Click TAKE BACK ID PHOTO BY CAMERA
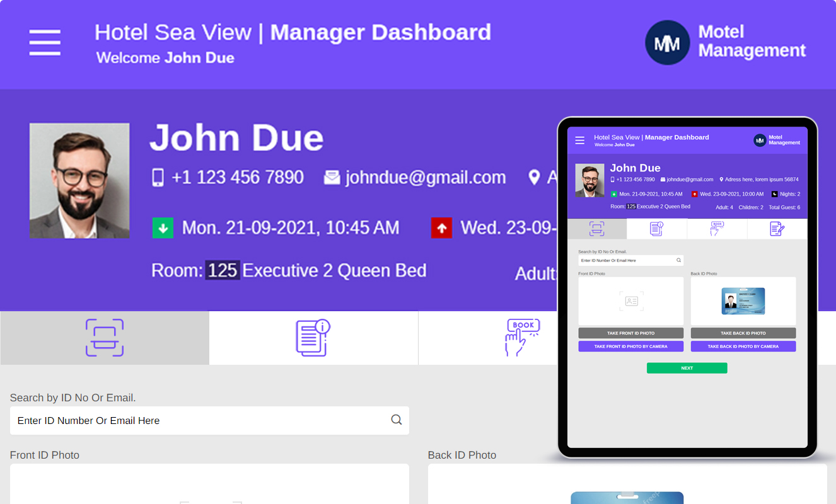 pos(743,346)
